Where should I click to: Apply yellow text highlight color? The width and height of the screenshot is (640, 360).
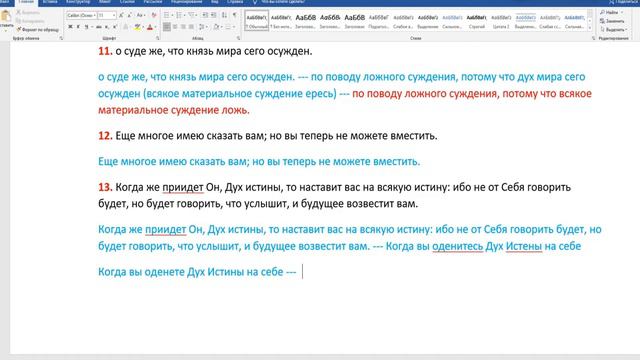point(138,27)
